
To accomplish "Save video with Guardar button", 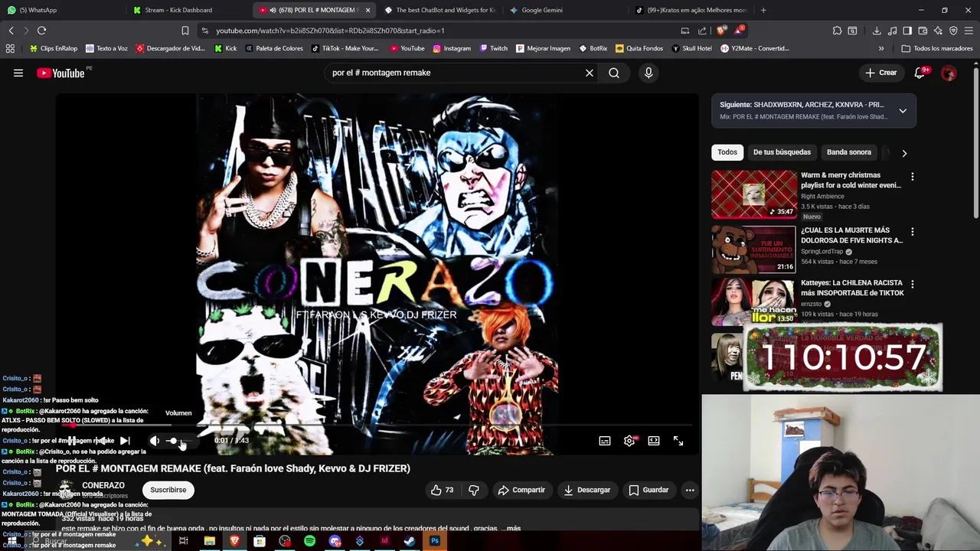I will pyautogui.click(x=649, y=490).
